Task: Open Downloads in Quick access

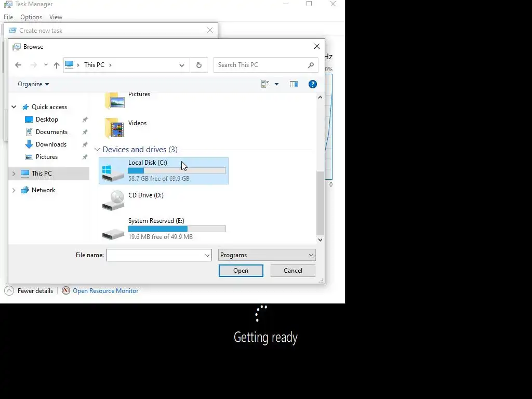Action: pos(51,144)
